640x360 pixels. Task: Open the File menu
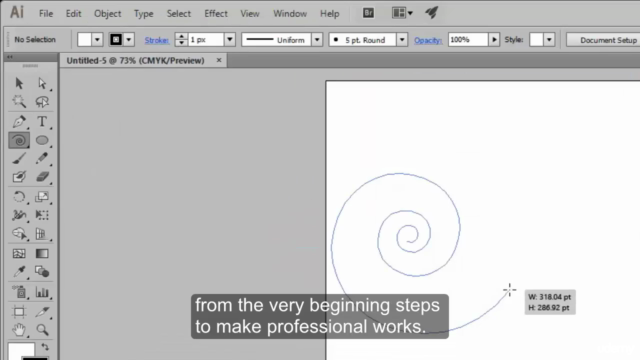pos(46,13)
